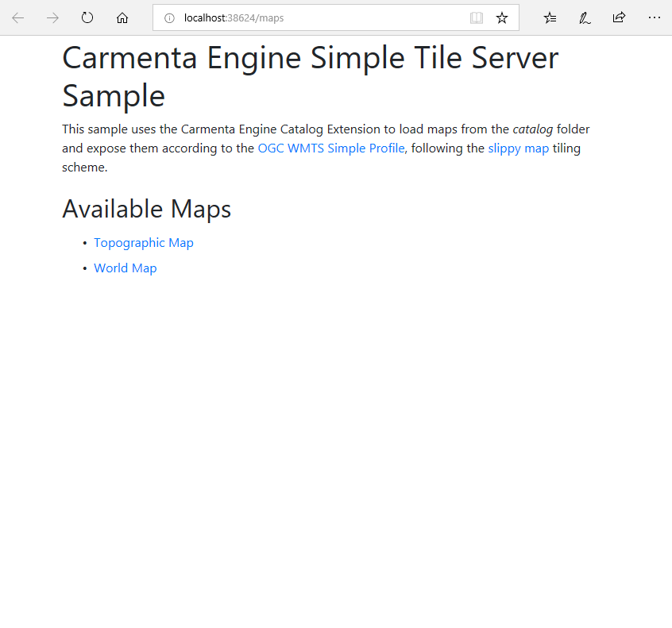
Task: Show site information for localhost
Action: click(x=169, y=18)
